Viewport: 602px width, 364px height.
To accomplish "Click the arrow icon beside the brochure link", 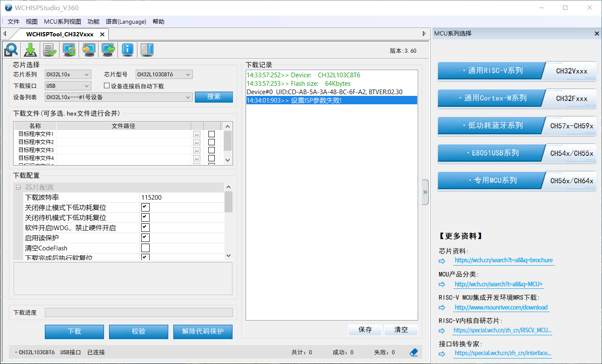I will (x=442, y=261).
